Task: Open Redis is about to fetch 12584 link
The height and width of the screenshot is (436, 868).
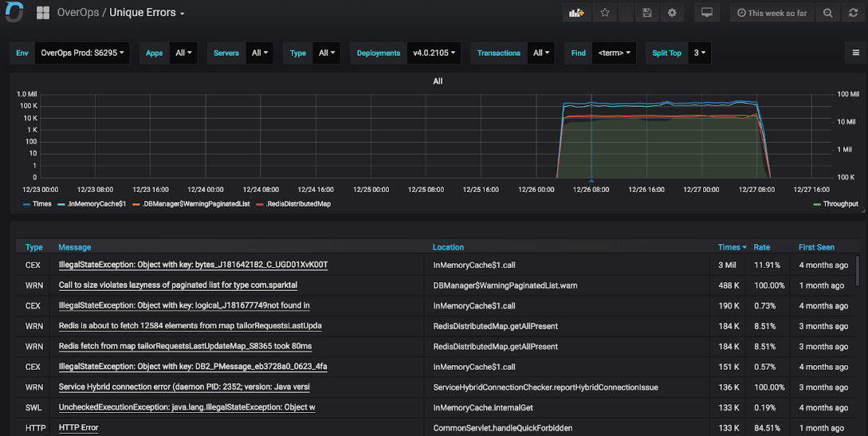Action: point(190,326)
